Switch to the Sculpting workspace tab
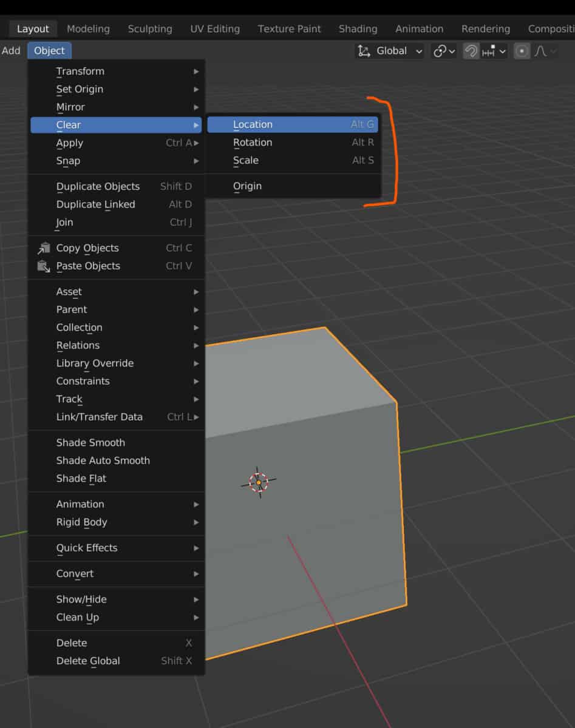 point(149,29)
